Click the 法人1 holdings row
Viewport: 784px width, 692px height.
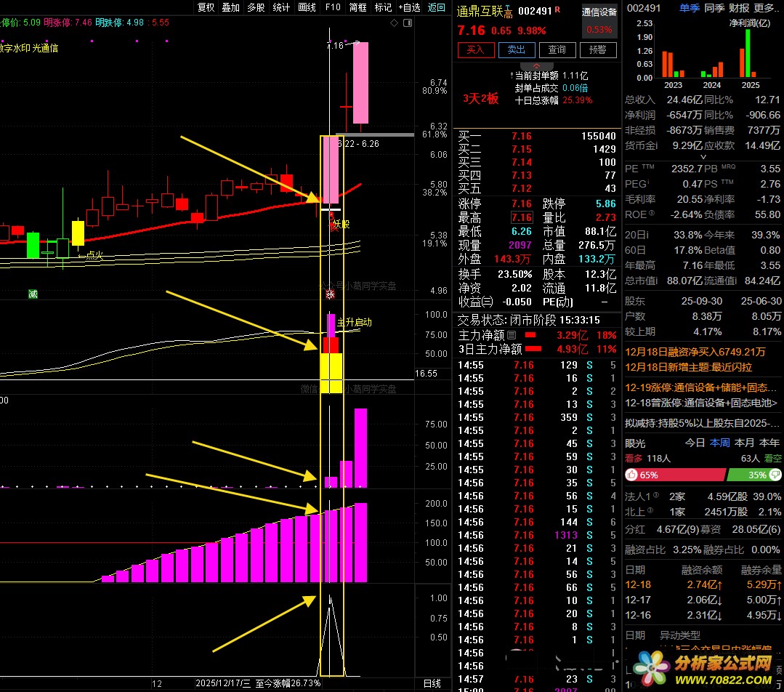point(703,496)
